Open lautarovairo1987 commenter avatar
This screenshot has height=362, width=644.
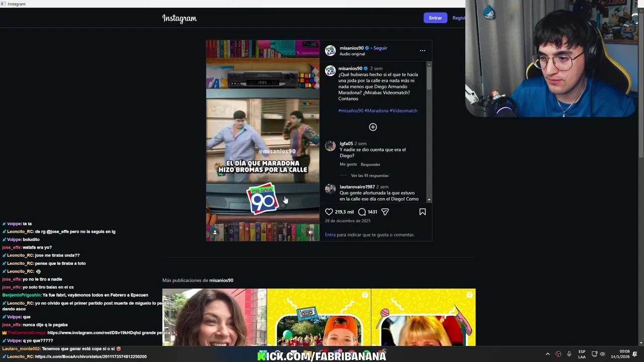[x=330, y=189]
